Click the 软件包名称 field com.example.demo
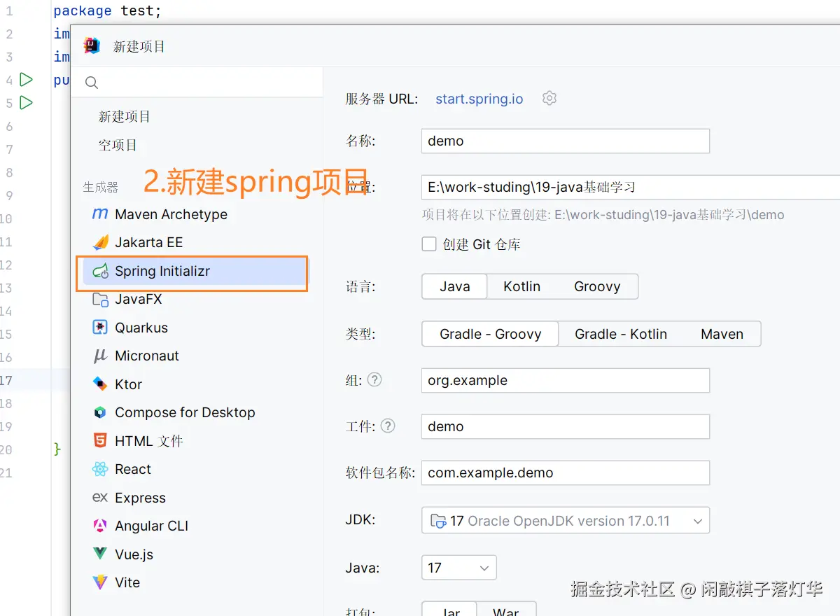The height and width of the screenshot is (616, 840). click(x=566, y=472)
